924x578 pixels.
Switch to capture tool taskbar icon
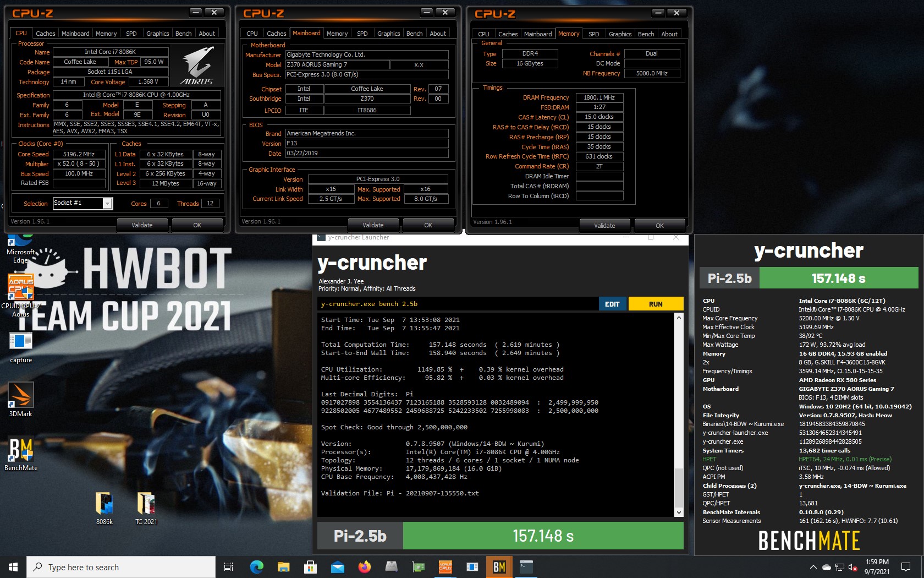[472, 567]
